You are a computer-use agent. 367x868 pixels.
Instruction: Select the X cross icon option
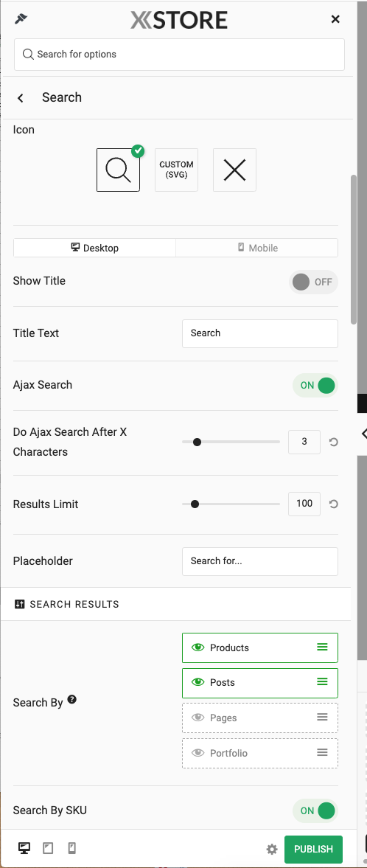pyautogui.click(x=234, y=170)
